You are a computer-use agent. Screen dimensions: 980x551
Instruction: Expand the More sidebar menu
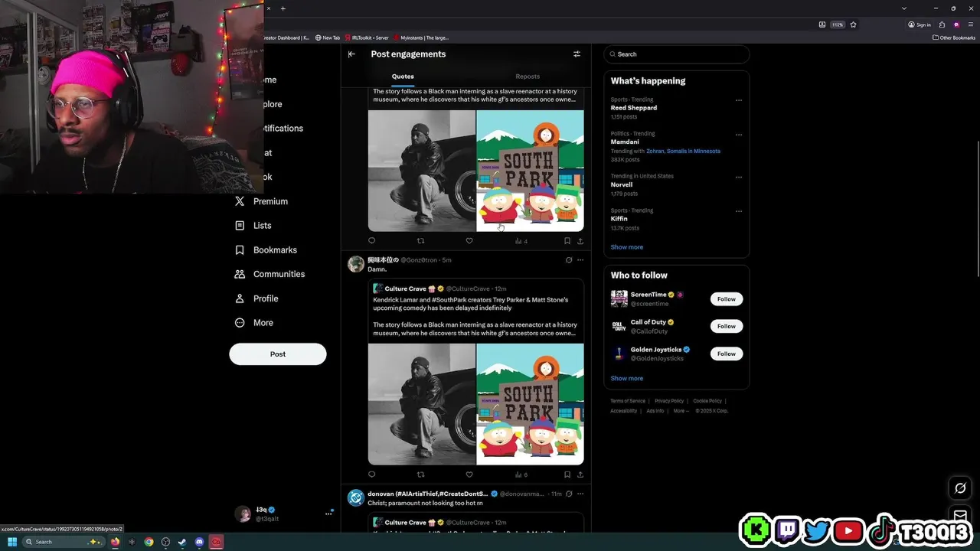[254, 323]
